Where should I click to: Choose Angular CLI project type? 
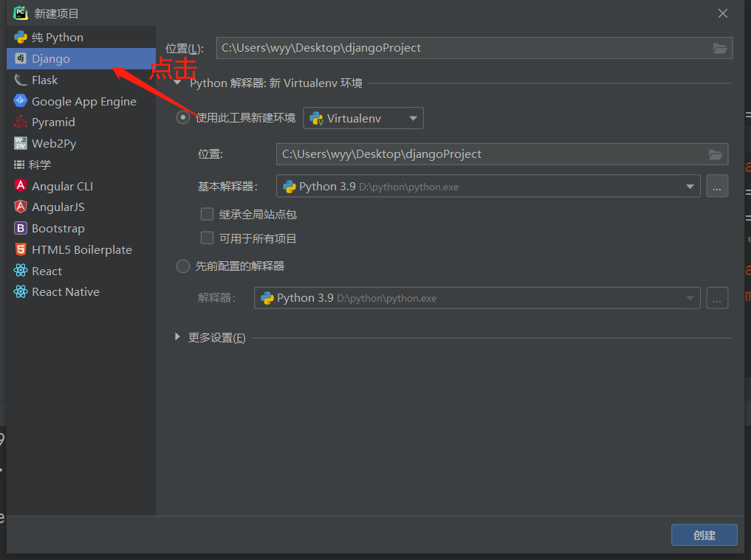81,186
